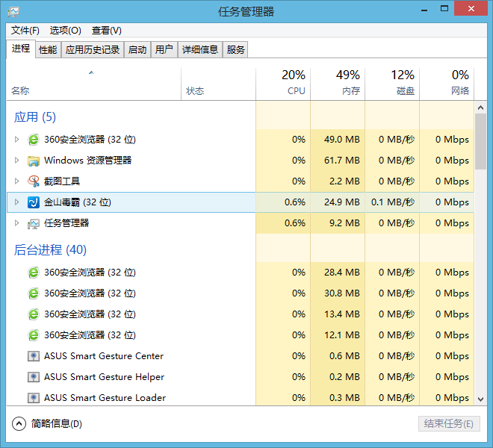Click the ASUS Smart Gesture Center icon
Image resolution: width=493 pixels, height=448 pixels.
click(x=34, y=356)
